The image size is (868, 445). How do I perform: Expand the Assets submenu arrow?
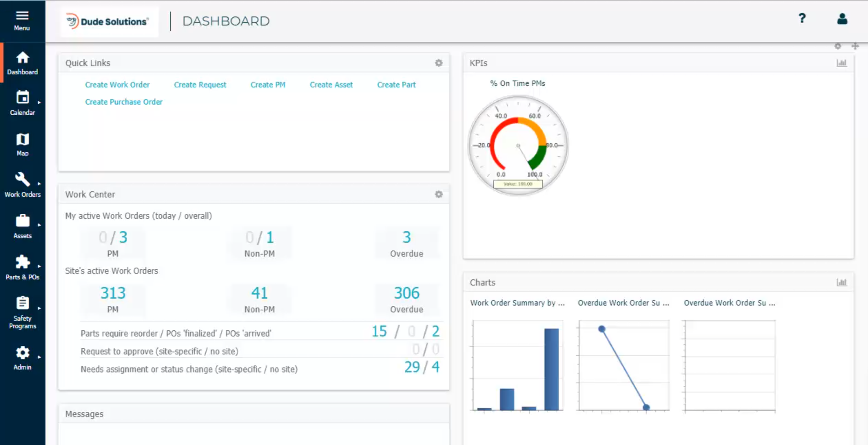click(x=39, y=225)
